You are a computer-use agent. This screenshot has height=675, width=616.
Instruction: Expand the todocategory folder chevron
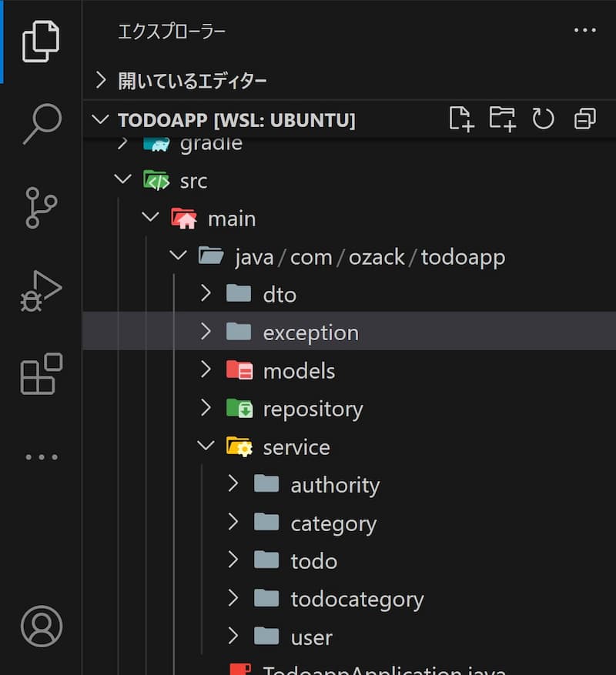click(x=233, y=598)
